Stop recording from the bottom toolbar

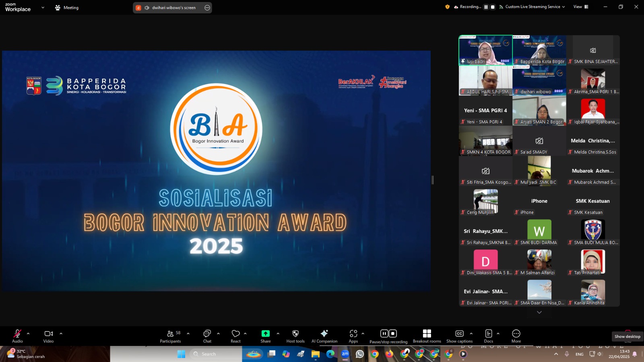pos(393,333)
